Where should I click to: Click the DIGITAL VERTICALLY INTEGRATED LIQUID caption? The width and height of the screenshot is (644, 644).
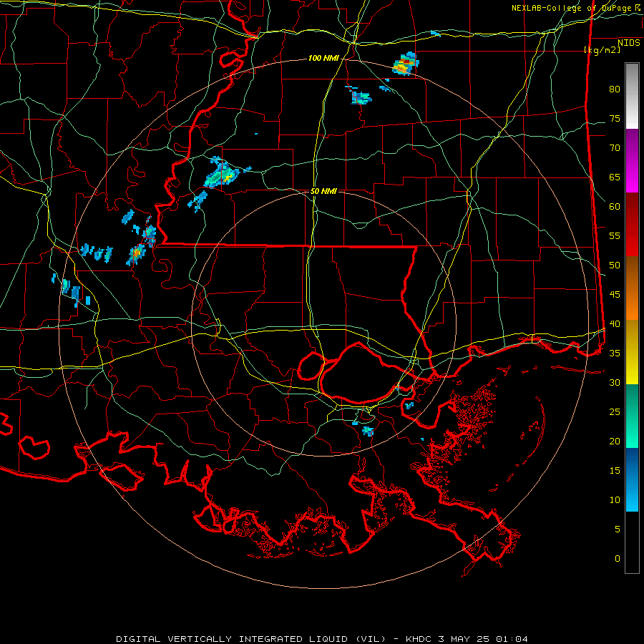tap(250, 639)
